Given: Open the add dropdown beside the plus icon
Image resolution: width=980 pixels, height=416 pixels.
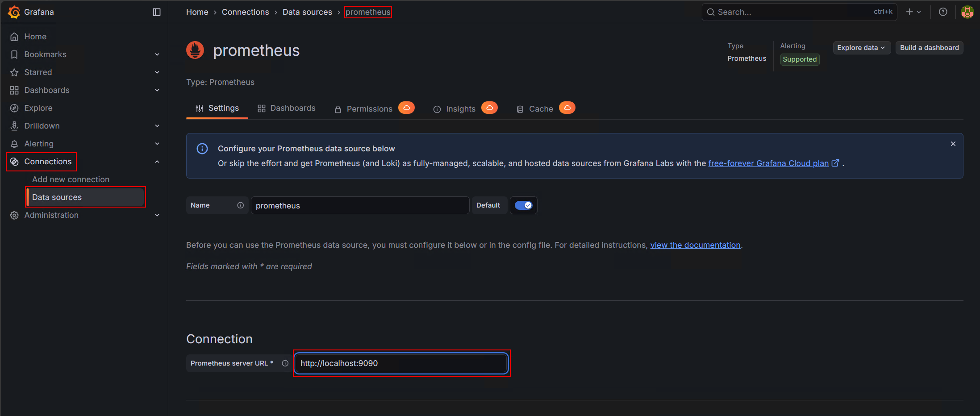Looking at the screenshot, I should click(918, 12).
